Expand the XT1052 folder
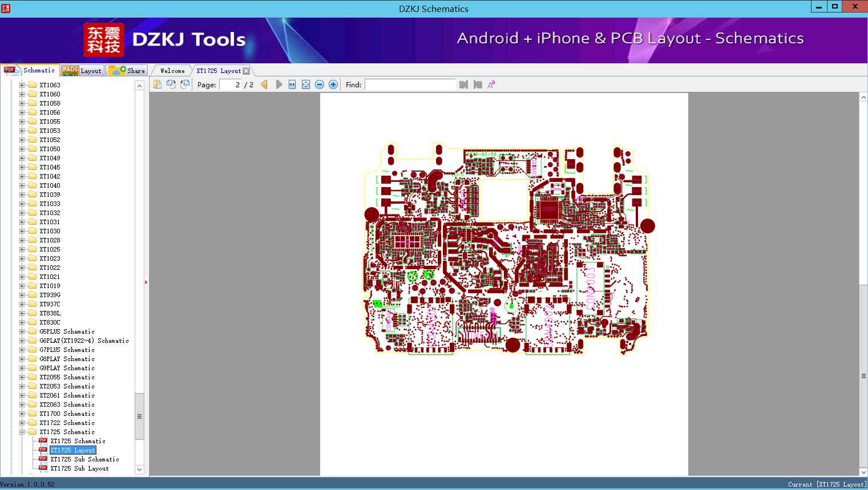Viewport: 868px width, 490px height. (x=22, y=140)
